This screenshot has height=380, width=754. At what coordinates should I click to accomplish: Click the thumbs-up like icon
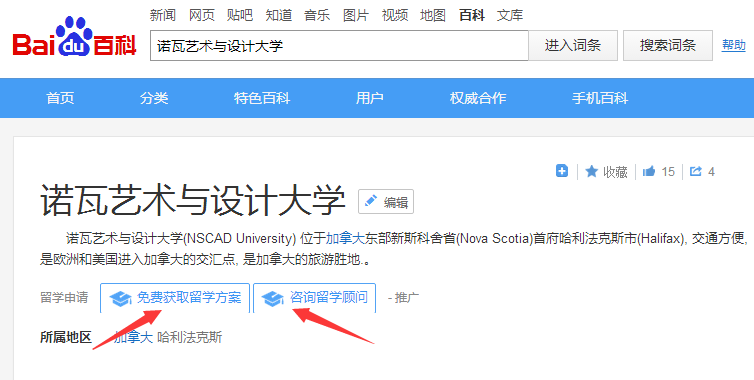pyautogui.click(x=649, y=171)
